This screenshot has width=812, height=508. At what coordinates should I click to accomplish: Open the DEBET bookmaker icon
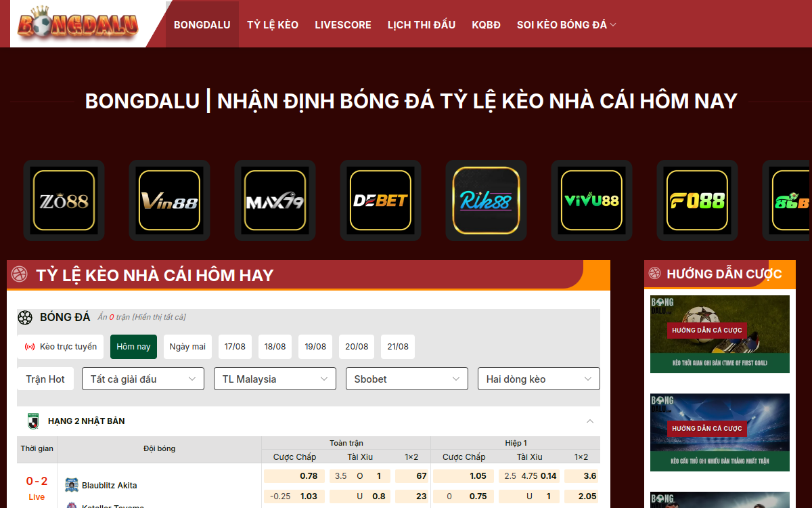pos(381,200)
